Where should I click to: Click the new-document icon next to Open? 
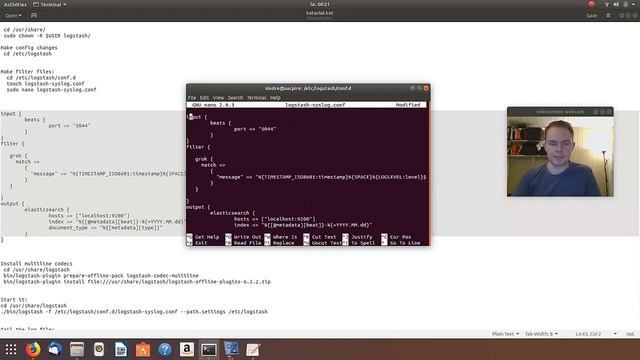(34, 16)
